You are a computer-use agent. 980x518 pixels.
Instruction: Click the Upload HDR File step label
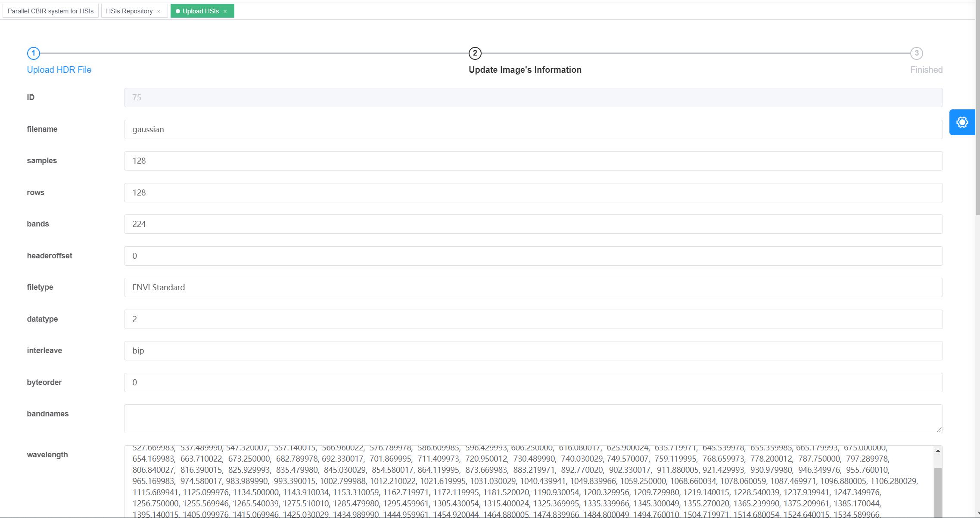(x=59, y=70)
